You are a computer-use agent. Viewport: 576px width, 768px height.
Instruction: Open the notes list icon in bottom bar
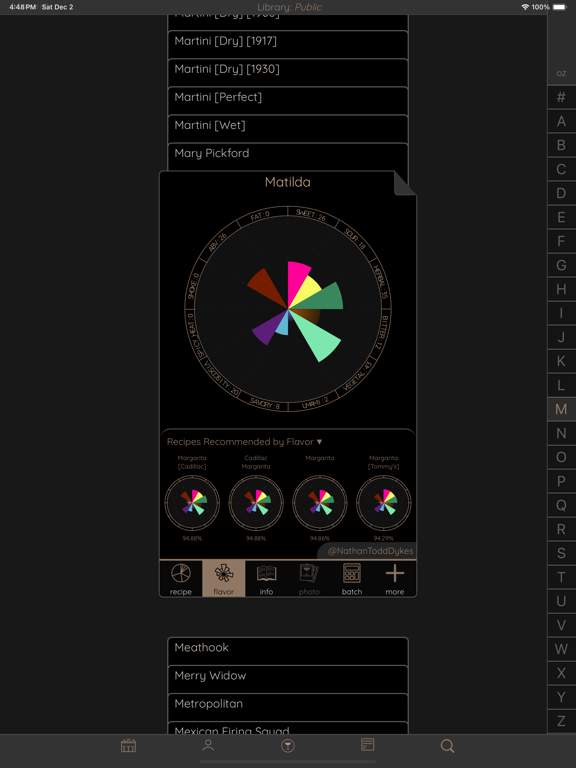[x=367, y=745]
